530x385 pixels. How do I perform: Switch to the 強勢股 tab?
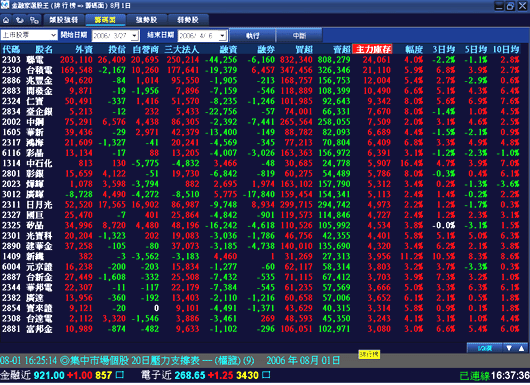[x=146, y=20]
